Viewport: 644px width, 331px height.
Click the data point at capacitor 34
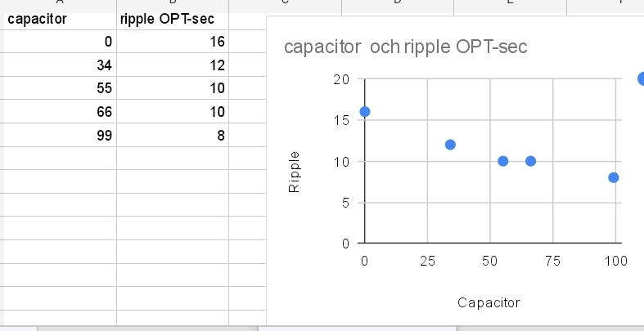click(x=450, y=145)
